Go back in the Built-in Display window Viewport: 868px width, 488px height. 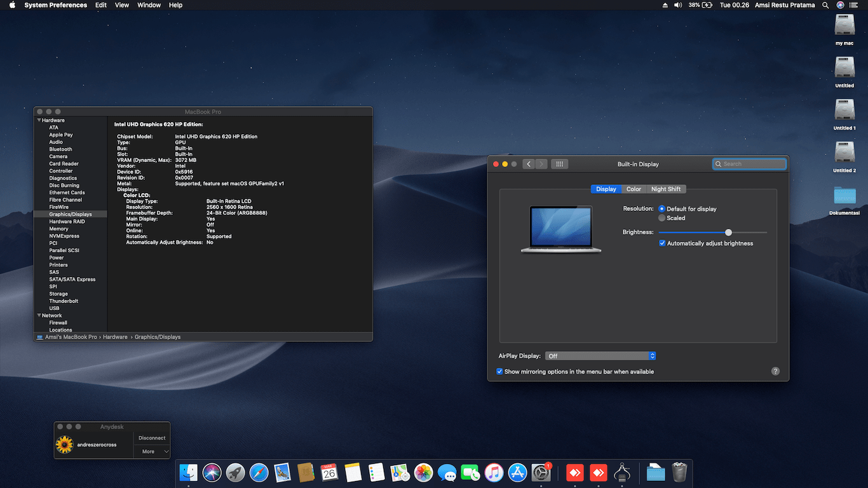click(529, 164)
